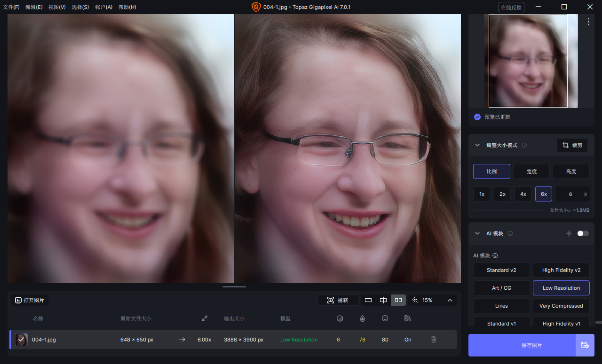Open the 选择(S) menu
The width and height of the screenshot is (602, 364).
click(x=80, y=7)
